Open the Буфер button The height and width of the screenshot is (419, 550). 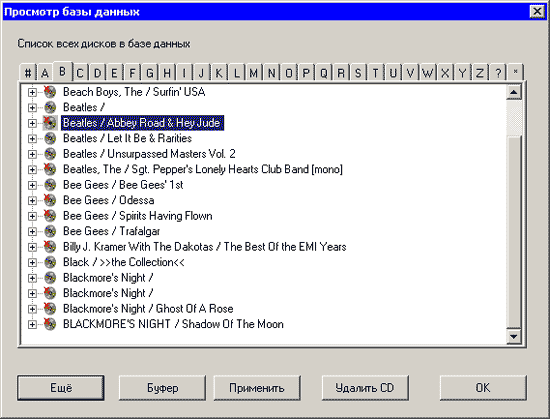[162, 388]
